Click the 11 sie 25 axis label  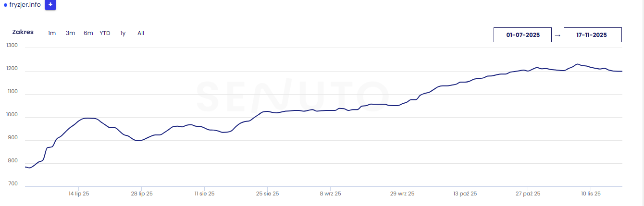click(x=205, y=194)
